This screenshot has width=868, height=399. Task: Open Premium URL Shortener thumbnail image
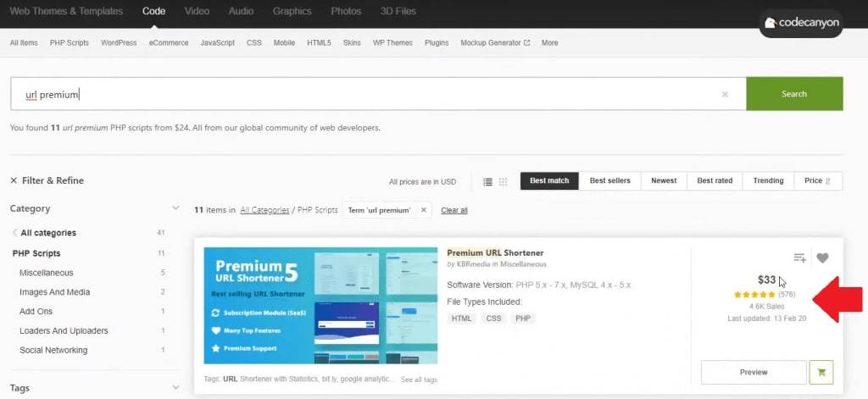[x=320, y=306]
